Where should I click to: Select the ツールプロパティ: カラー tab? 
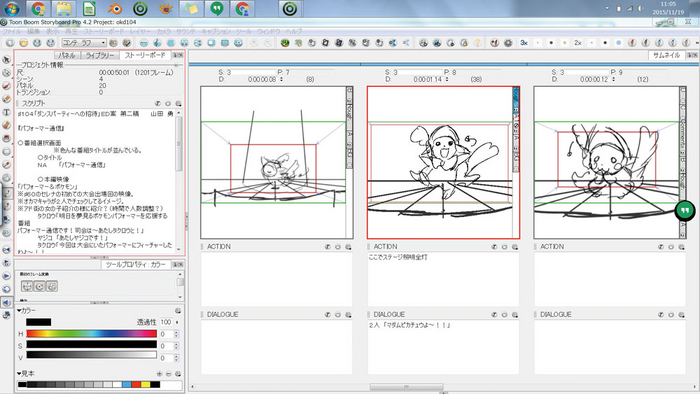136,265
